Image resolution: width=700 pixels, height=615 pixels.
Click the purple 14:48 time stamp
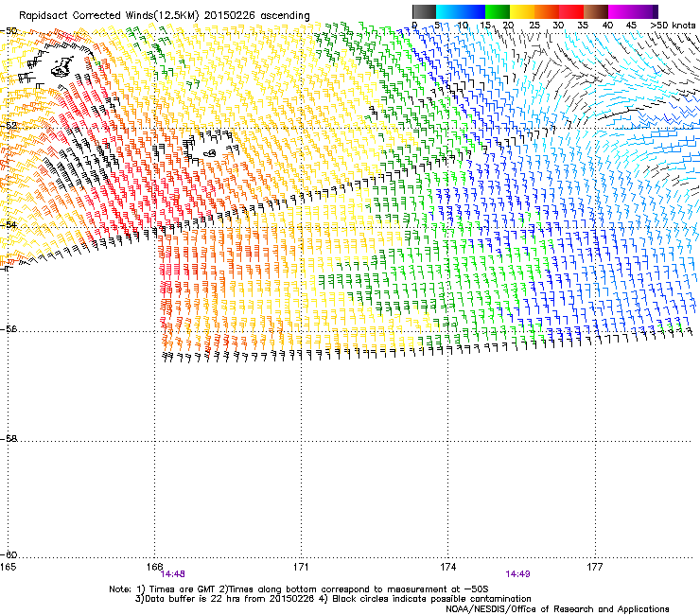click(x=173, y=574)
